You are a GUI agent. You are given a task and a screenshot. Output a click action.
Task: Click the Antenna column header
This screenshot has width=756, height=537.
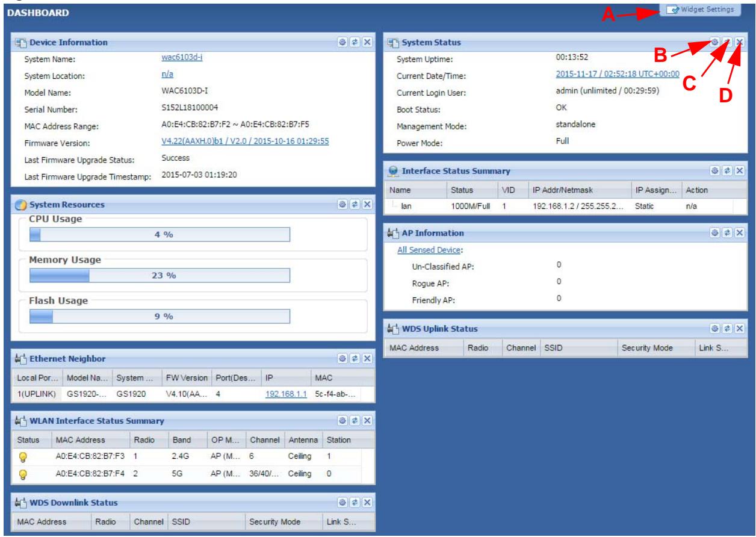(x=303, y=439)
